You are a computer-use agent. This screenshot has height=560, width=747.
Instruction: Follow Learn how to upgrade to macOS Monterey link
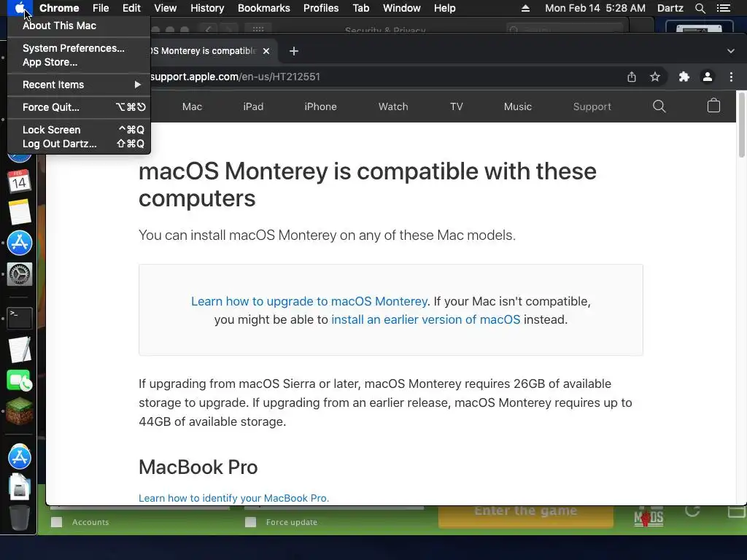309,301
